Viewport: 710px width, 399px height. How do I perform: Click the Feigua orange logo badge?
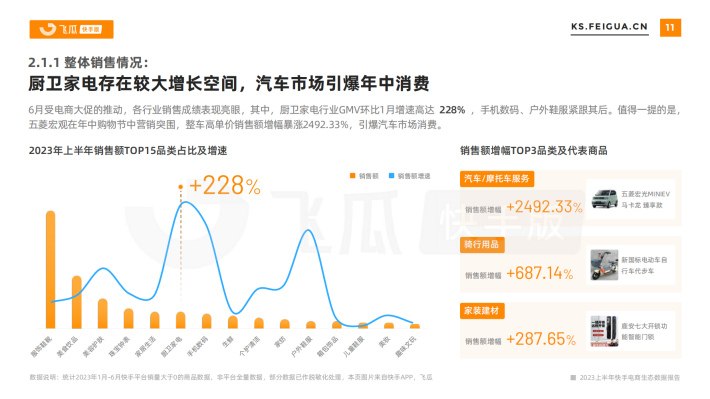pos(72,29)
